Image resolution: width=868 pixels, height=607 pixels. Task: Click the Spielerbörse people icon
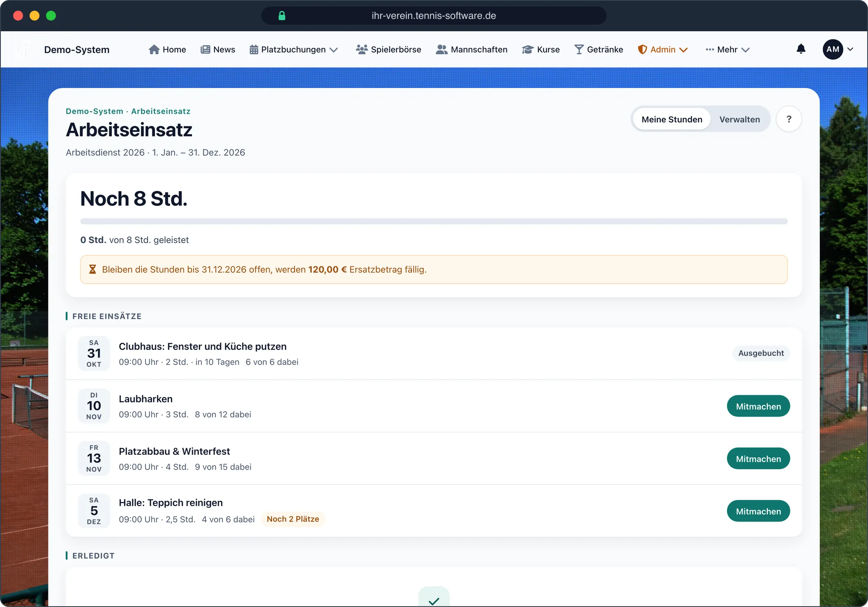(x=362, y=49)
